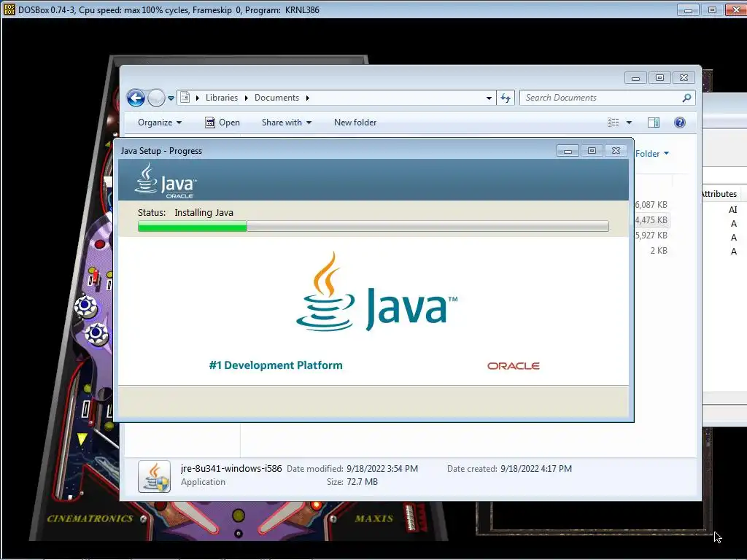Click the Cinematronics label on the pinball table
The image size is (747, 560).
coord(90,518)
